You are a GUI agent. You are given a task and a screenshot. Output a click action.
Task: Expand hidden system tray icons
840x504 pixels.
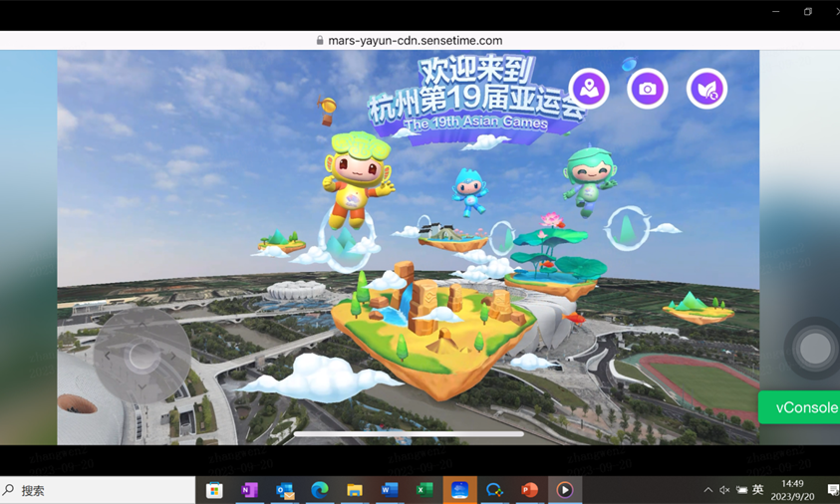[x=707, y=490]
